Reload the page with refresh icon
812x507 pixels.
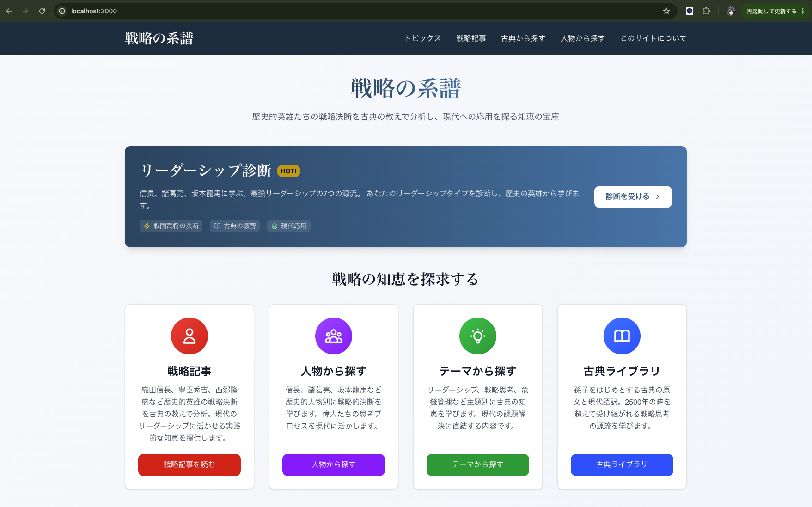click(42, 11)
